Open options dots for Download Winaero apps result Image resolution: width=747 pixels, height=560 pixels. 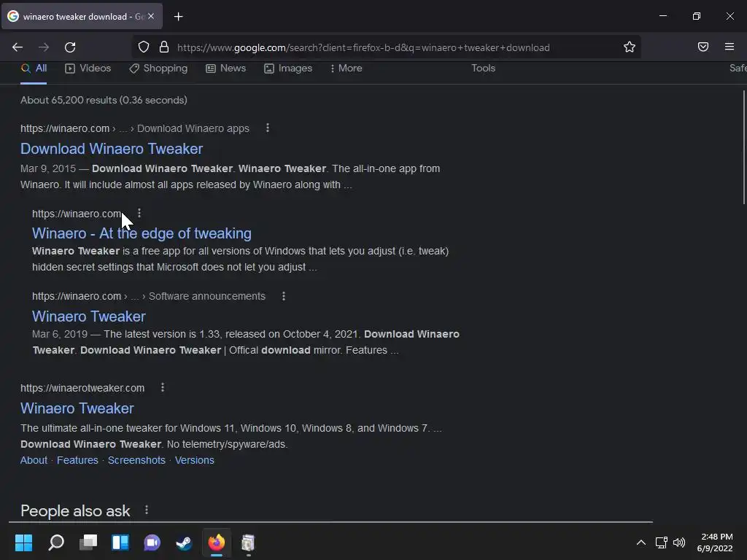point(267,128)
